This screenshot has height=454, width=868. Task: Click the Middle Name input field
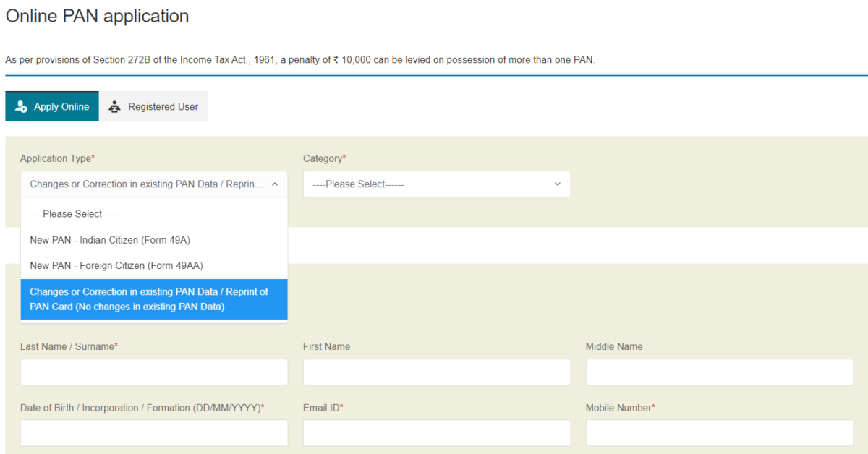pyautogui.click(x=718, y=372)
